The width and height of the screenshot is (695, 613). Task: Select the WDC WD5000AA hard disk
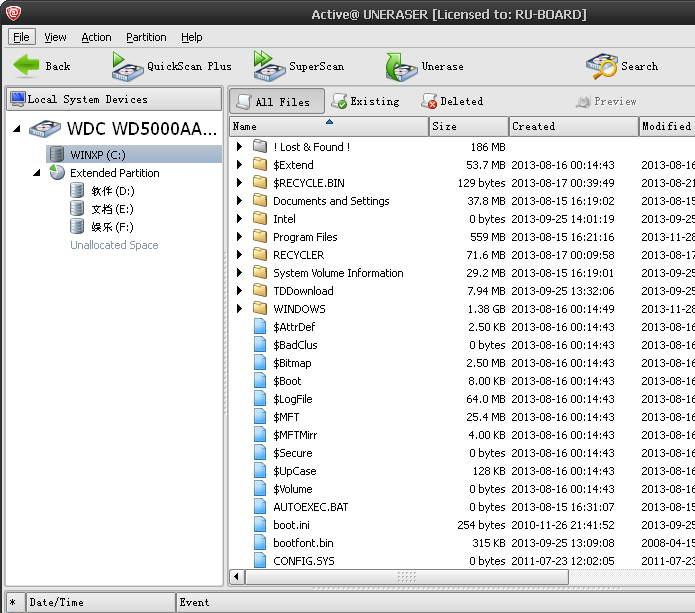140,129
